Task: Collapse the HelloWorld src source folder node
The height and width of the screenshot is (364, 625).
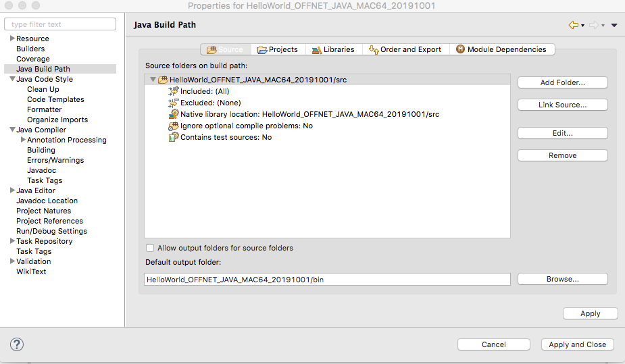Action: 153,80
